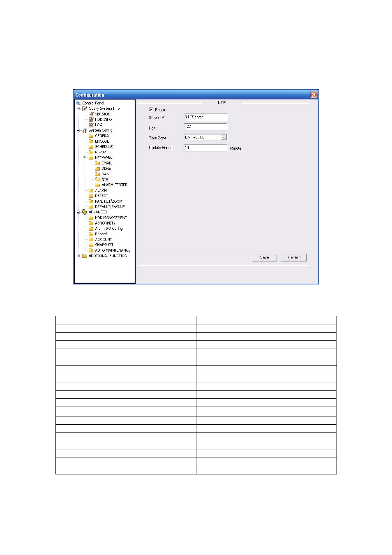The height and width of the screenshot is (555, 392).
Task: Click the DDNS folder icon
Action: click(98, 169)
